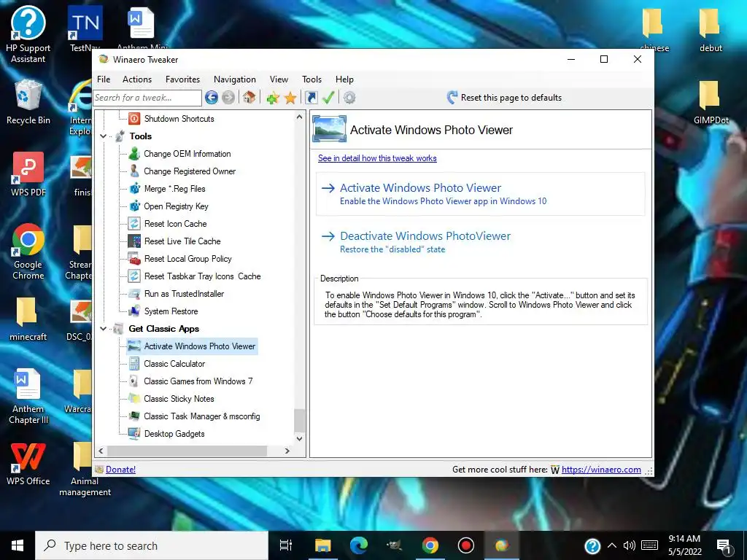This screenshot has height=560, width=747.
Task: Click the Reset Local Group Policy icon
Action: click(x=134, y=259)
